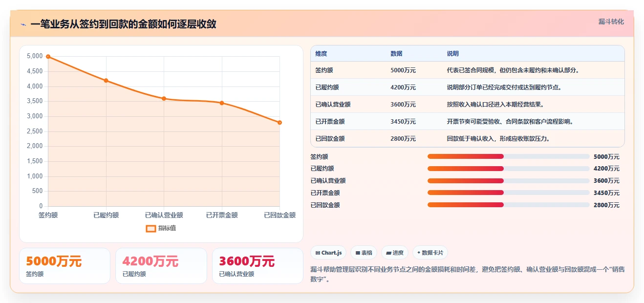This screenshot has height=303, width=644.
Task: Click the 已履约额 progress bar
Action: click(x=508, y=169)
